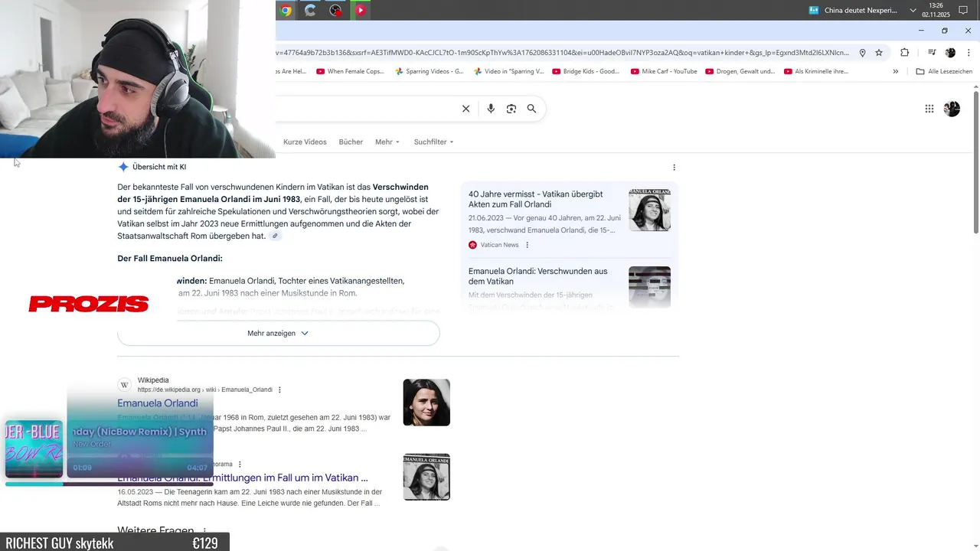Expand the Mehr search menu
This screenshot has width=980, height=551.
[x=387, y=142]
